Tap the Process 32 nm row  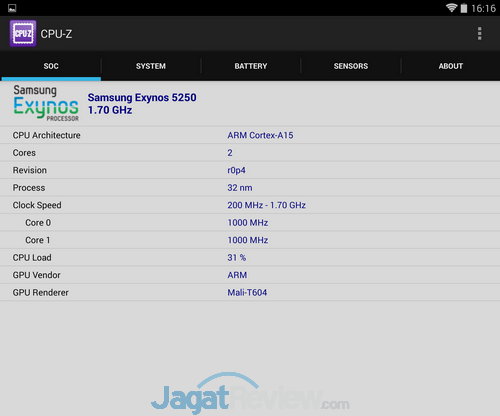point(250,187)
